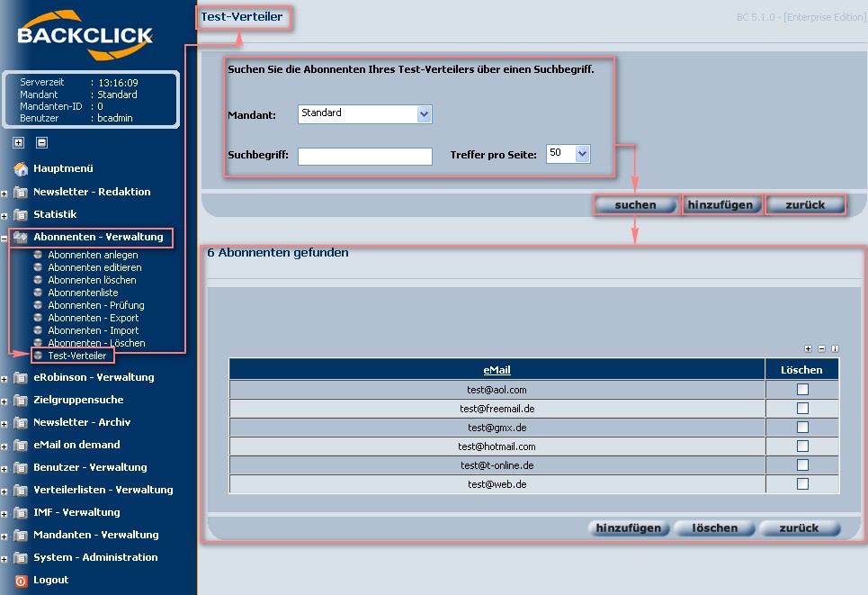Expand the Verteilerlisten - Verwaltung tree node
The width and height of the screenshot is (868, 595).
[x=4, y=492]
